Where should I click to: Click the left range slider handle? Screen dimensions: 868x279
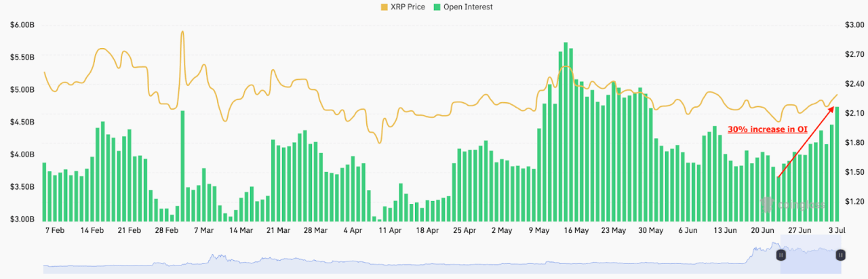[781, 255]
